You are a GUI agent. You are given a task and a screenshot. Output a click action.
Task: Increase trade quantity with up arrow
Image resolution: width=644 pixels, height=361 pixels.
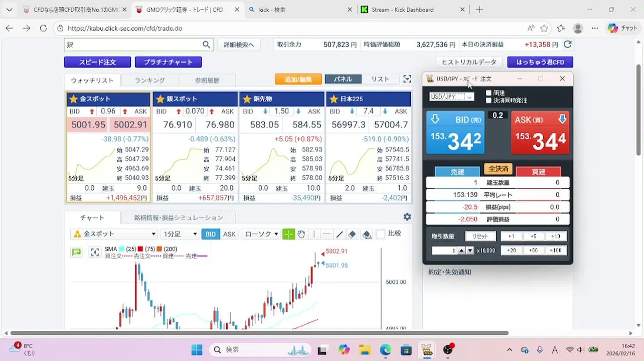462,250
